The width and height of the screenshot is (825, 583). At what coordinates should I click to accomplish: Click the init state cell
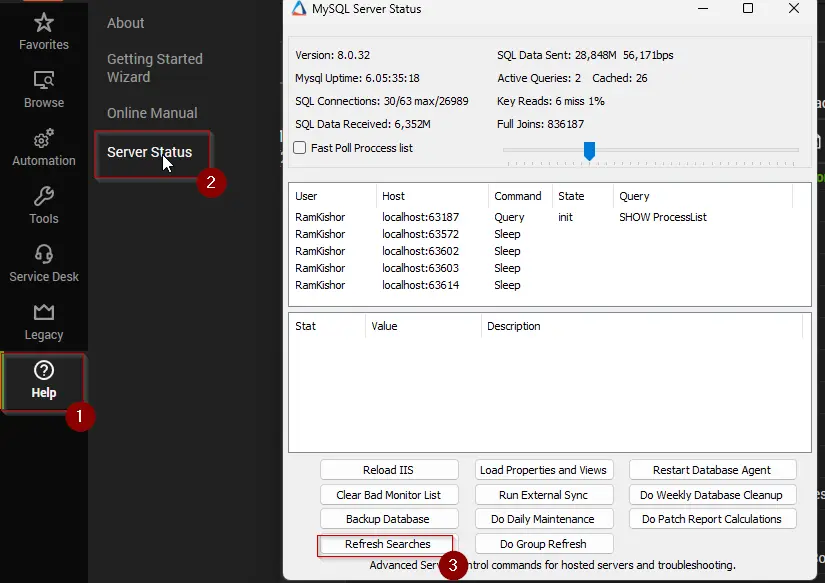566,217
